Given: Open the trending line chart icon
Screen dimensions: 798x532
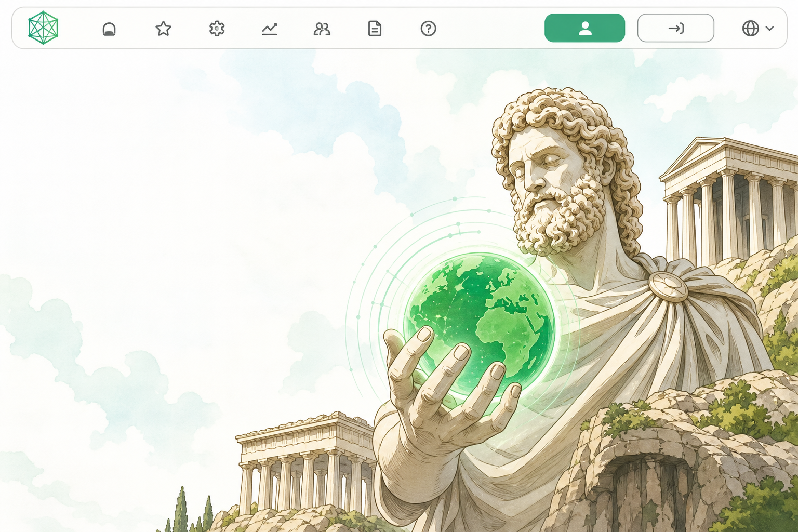Looking at the screenshot, I should (270, 29).
